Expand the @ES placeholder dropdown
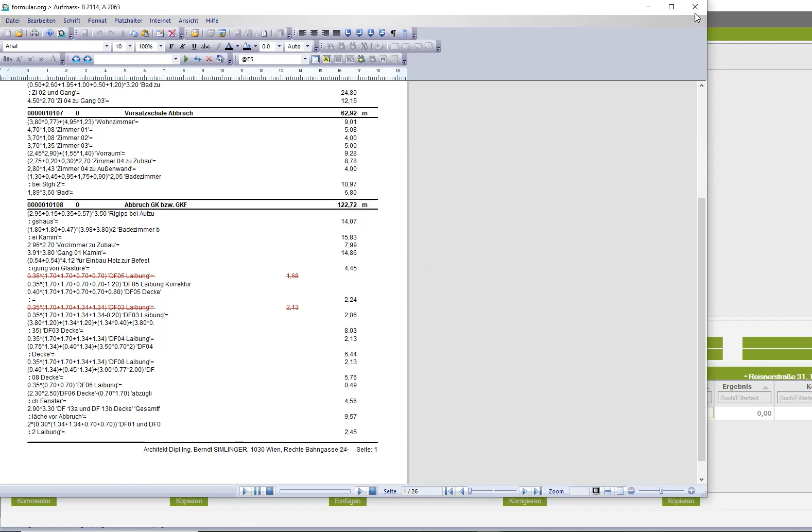The width and height of the screenshot is (812, 532). (305, 59)
